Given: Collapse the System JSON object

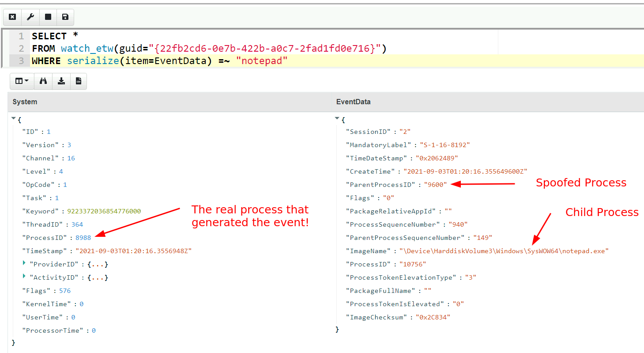Looking at the screenshot, I should point(13,118).
